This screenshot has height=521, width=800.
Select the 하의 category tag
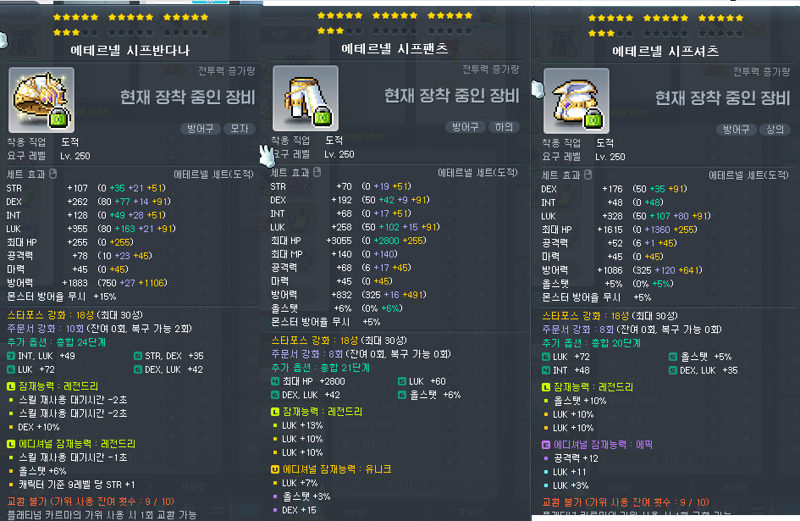coord(504,127)
